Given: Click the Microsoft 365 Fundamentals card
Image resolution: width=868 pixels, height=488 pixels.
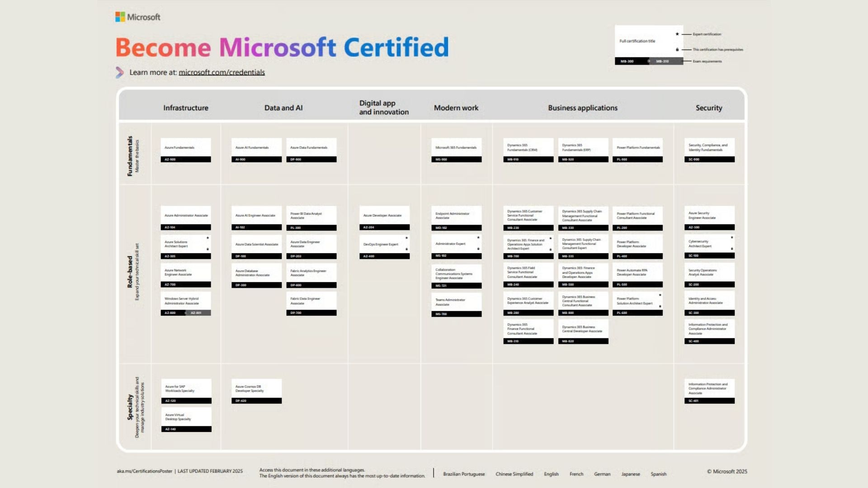Looking at the screenshot, I should 456,150.
